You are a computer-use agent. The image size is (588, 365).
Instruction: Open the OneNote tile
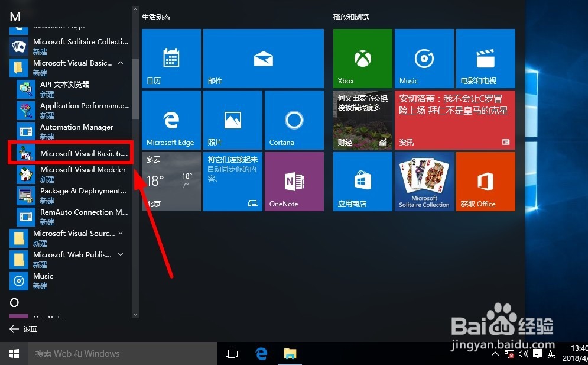[x=294, y=182]
